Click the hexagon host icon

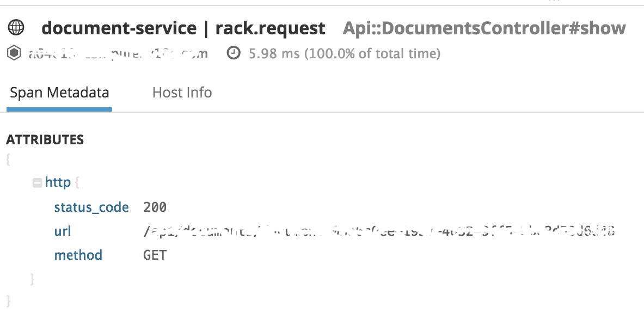point(14,53)
